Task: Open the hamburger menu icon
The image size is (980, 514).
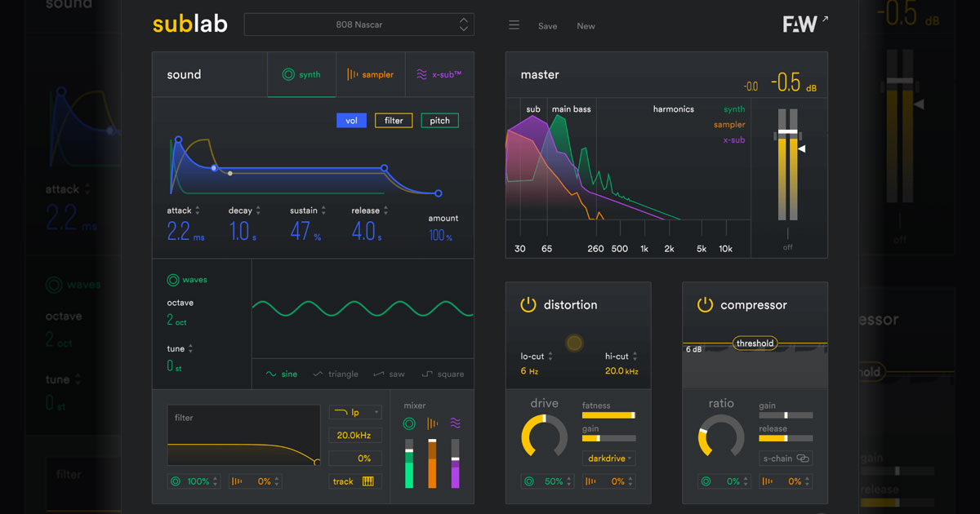Action: tap(514, 25)
